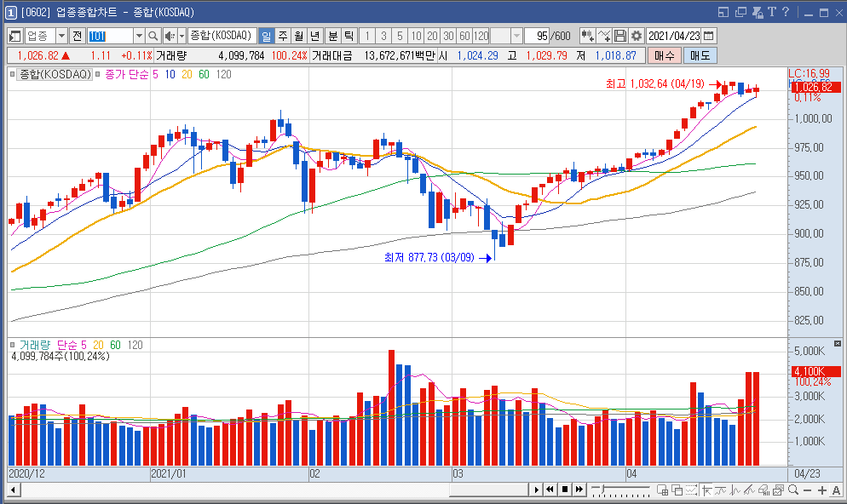
Task: Click the zigzag wave icon at bottom
Action: [735, 490]
